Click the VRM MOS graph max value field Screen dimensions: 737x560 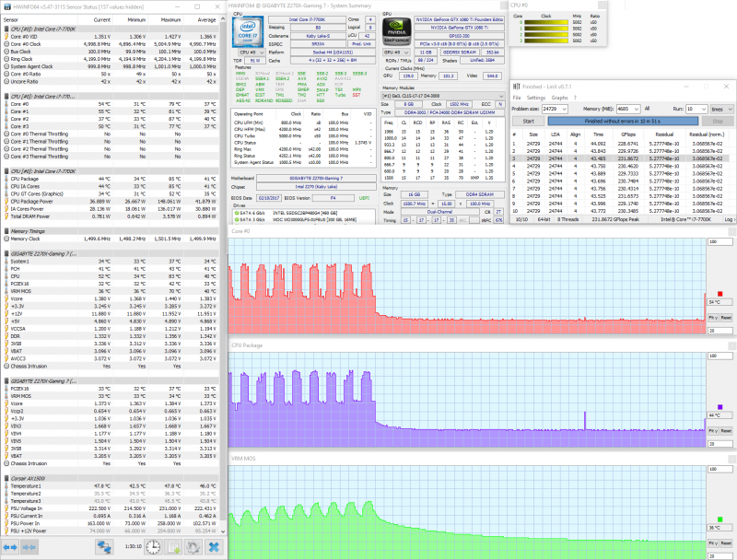click(720, 469)
